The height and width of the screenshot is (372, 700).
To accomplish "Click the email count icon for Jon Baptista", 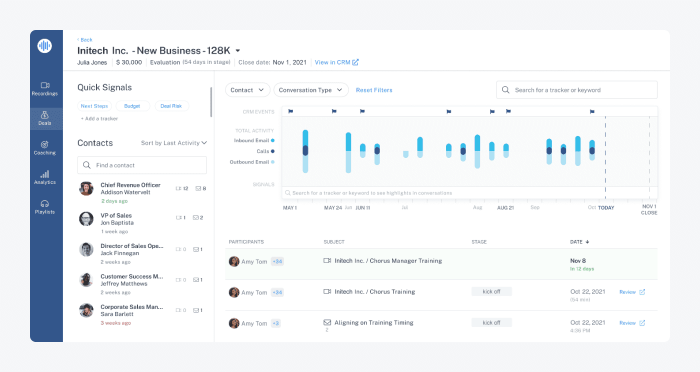I will 196,218.
